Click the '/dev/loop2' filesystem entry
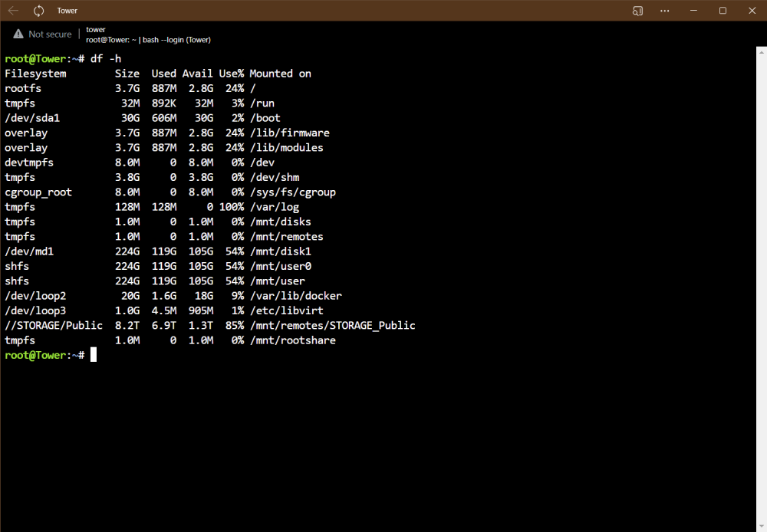The height and width of the screenshot is (532, 767). [35, 296]
